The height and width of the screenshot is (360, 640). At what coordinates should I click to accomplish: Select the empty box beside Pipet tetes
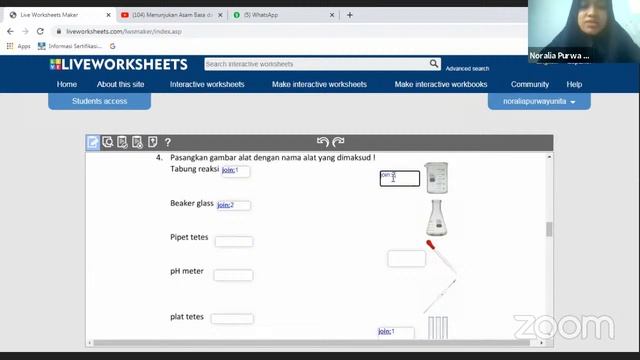(x=234, y=242)
